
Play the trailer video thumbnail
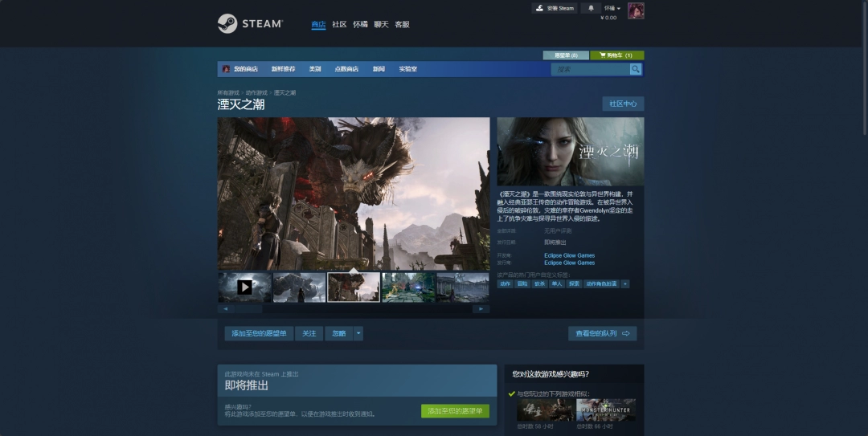[244, 287]
